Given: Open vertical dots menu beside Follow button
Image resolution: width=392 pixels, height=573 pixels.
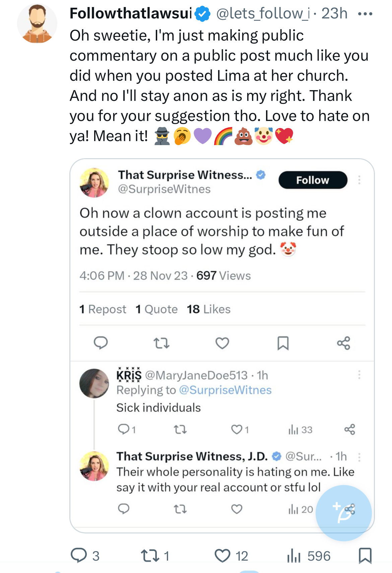Looking at the screenshot, I should tap(359, 180).
